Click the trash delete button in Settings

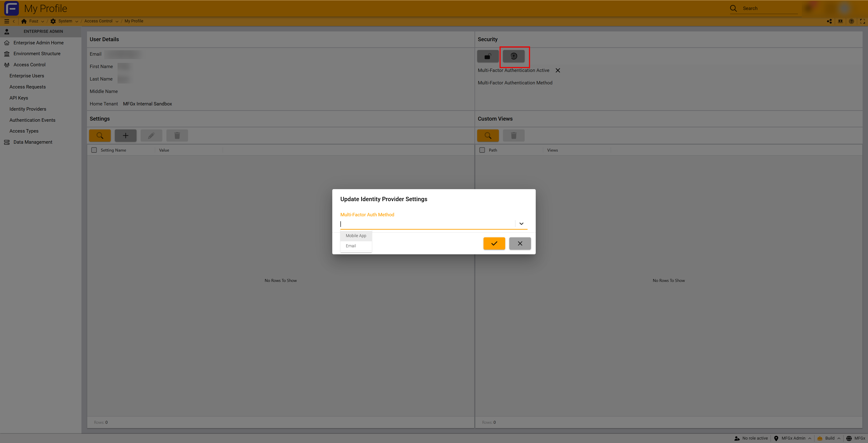tap(177, 136)
